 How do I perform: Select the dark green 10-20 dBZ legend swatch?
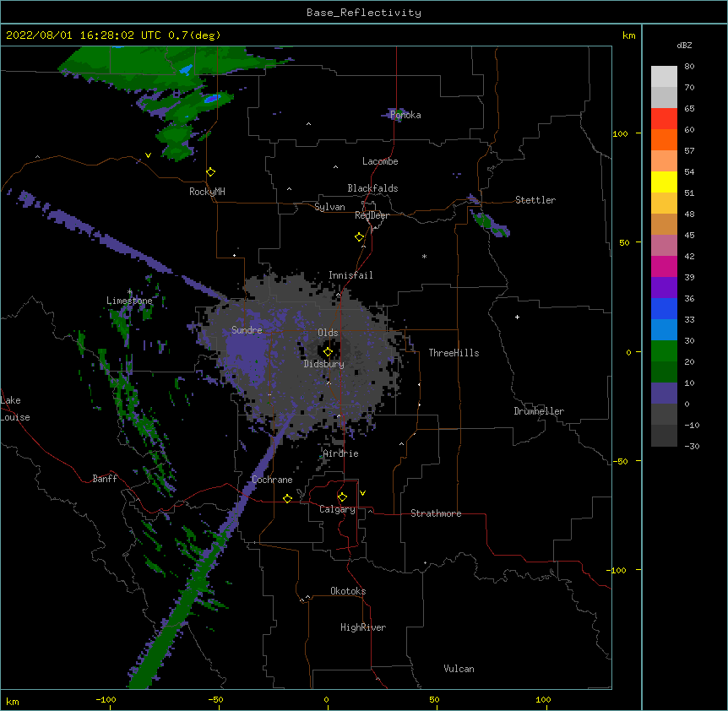(664, 372)
